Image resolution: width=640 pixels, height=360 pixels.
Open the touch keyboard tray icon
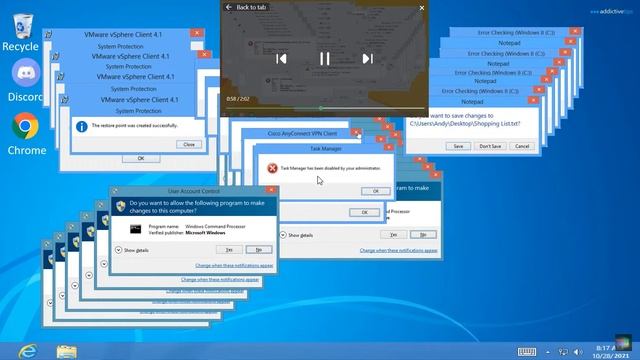pos(527,351)
